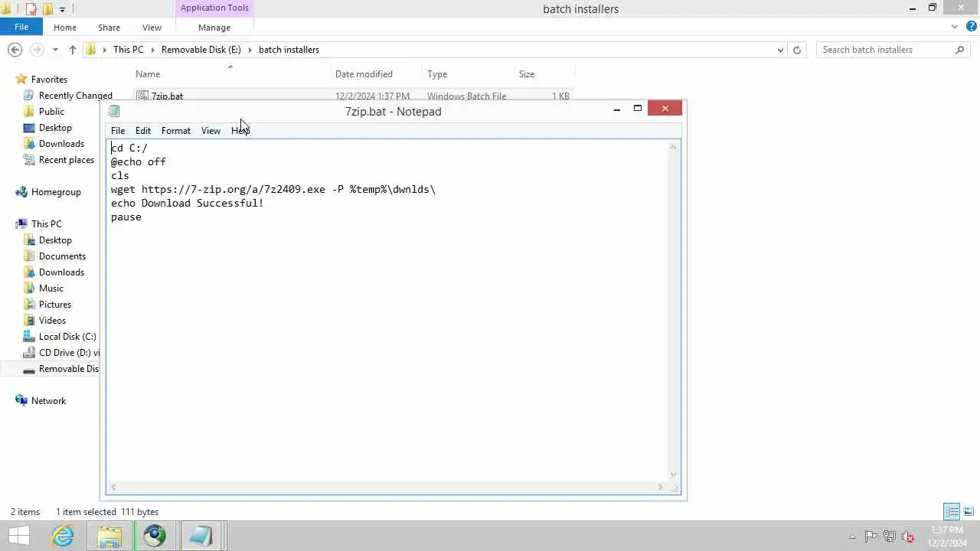
Task: Open the Music folder
Action: pyautogui.click(x=51, y=289)
